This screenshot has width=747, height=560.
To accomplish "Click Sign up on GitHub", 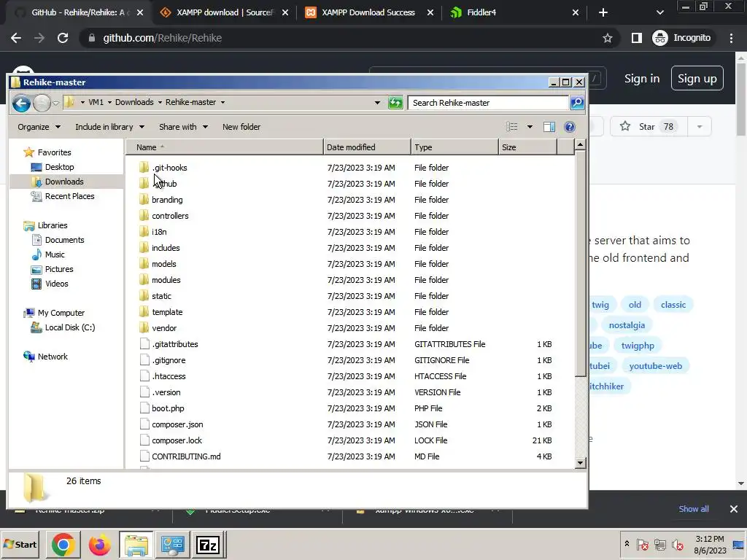I will click(697, 79).
